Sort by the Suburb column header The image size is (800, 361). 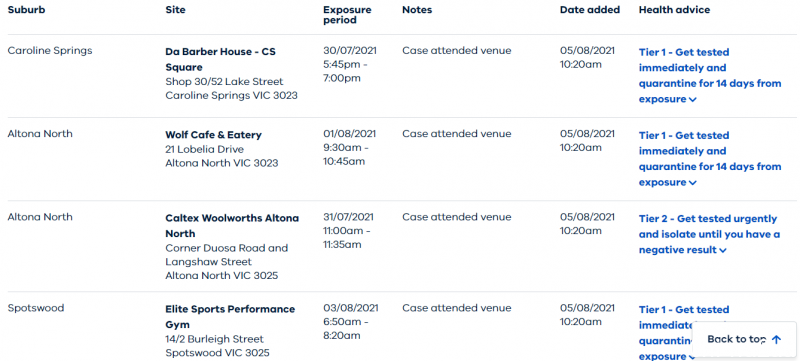click(x=26, y=10)
